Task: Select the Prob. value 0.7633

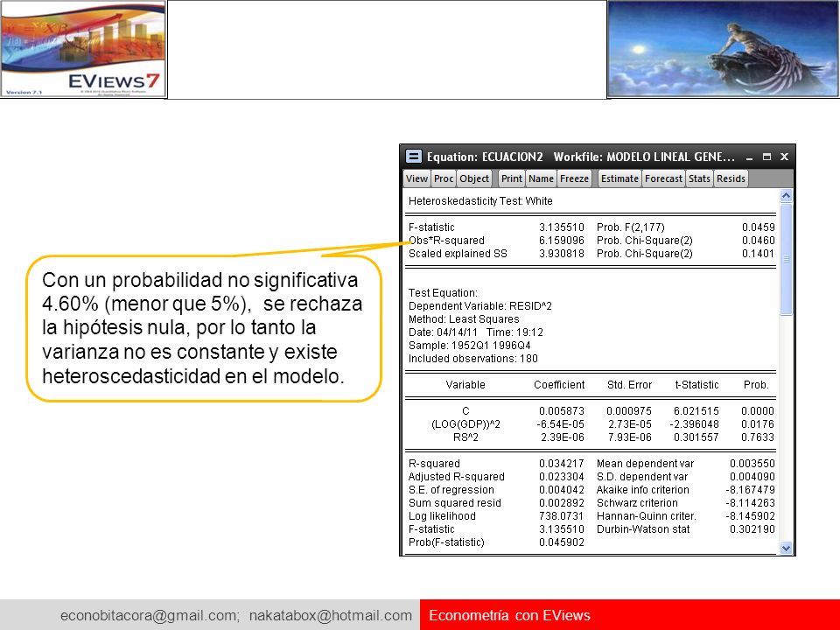Action: click(758, 437)
